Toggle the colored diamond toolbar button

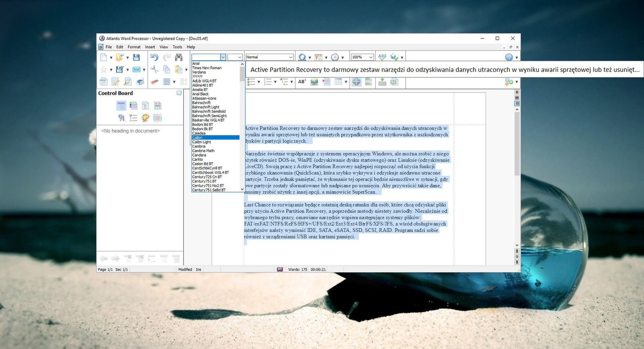click(x=356, y=82)
